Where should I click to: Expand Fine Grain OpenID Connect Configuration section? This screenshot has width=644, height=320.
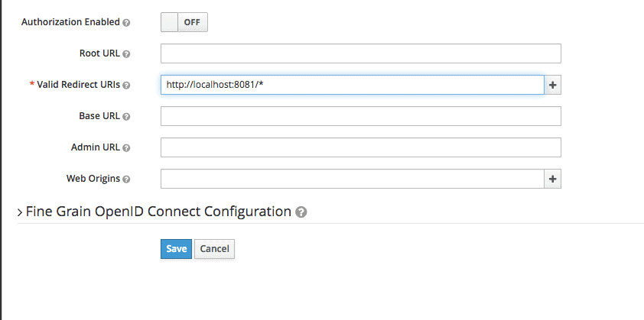20,212
